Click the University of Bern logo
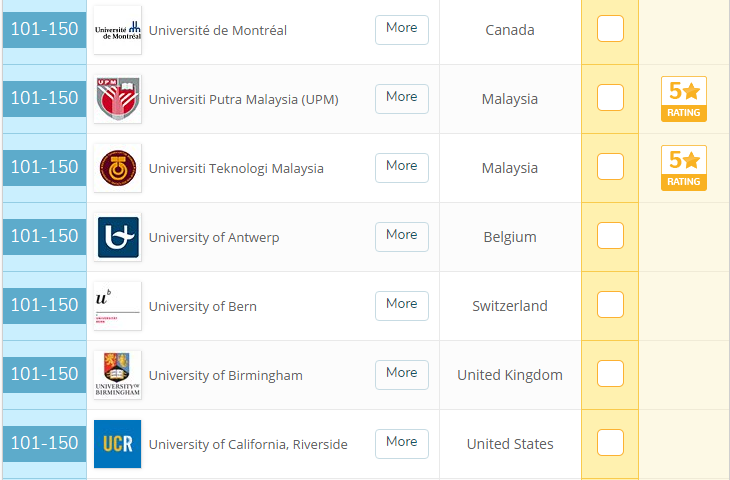 117,306
